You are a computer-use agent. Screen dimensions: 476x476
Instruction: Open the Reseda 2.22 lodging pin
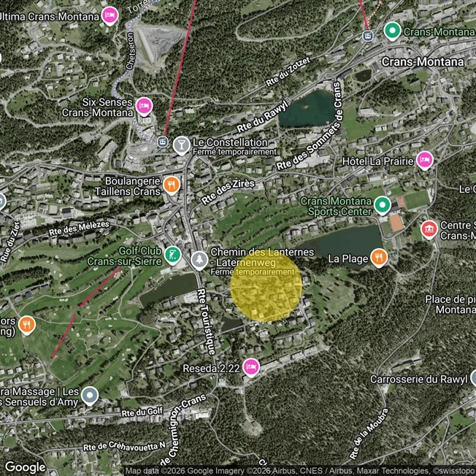(250, 368)
